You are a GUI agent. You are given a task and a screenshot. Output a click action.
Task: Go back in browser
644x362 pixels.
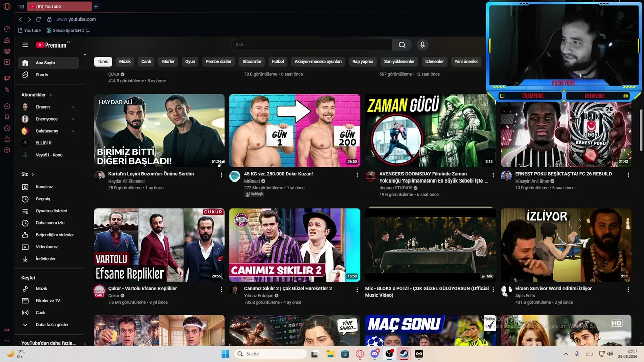point(20,19)
